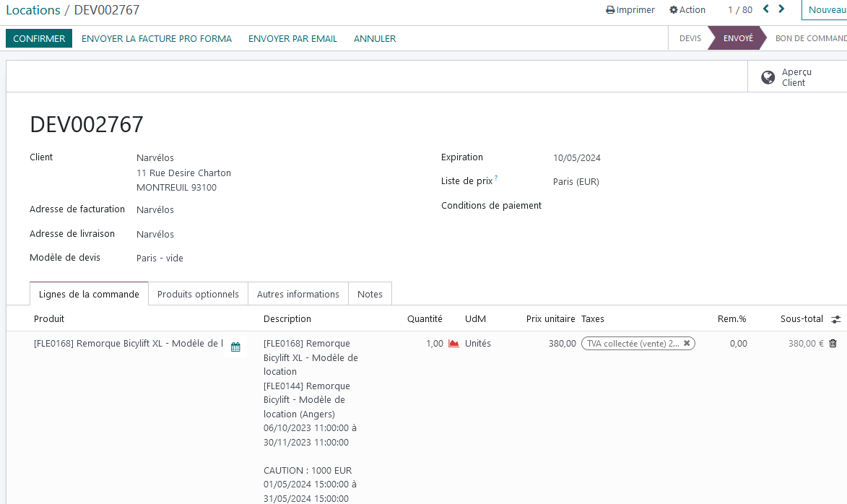Click the Taxes column header
Screen dimensions: 847x504
(593, 318)
